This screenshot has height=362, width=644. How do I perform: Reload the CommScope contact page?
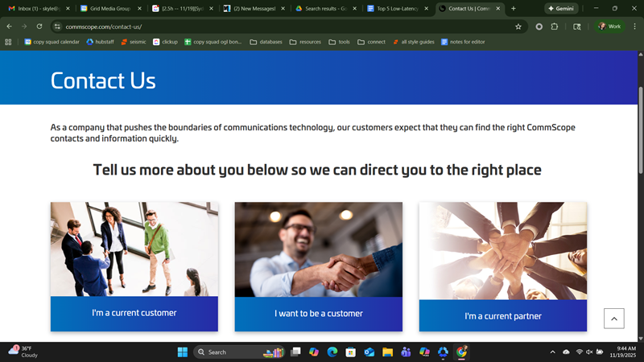pos(39,27)
